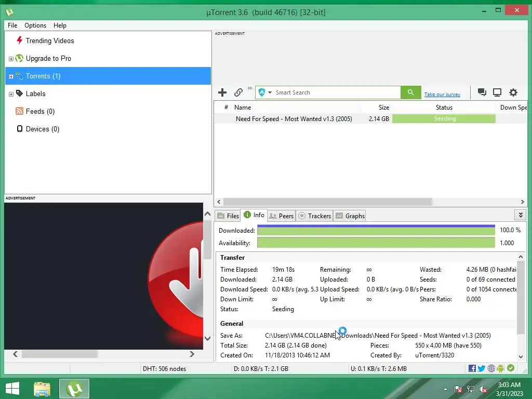Screen dimensions: 532x399
Task: Click the Facebook icon in status bar
Action: pyautogui.click(x=472, y=368)
